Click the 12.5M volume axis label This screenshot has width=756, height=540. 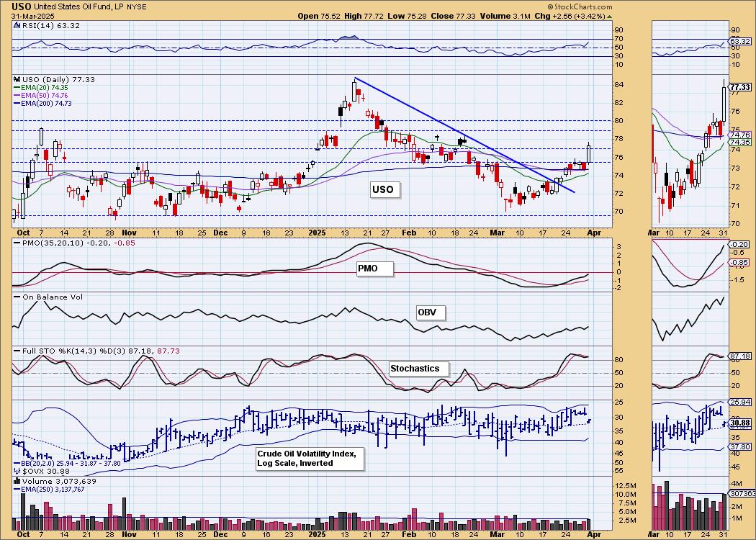(625, 486)
